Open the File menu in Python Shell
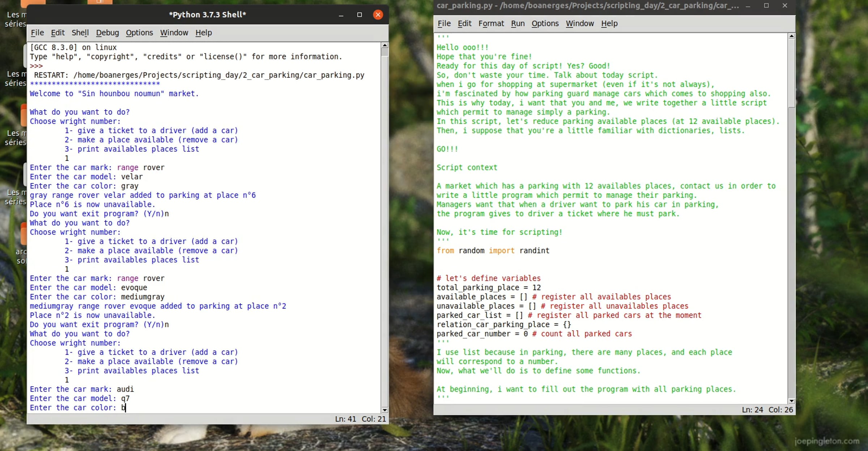 37,33
